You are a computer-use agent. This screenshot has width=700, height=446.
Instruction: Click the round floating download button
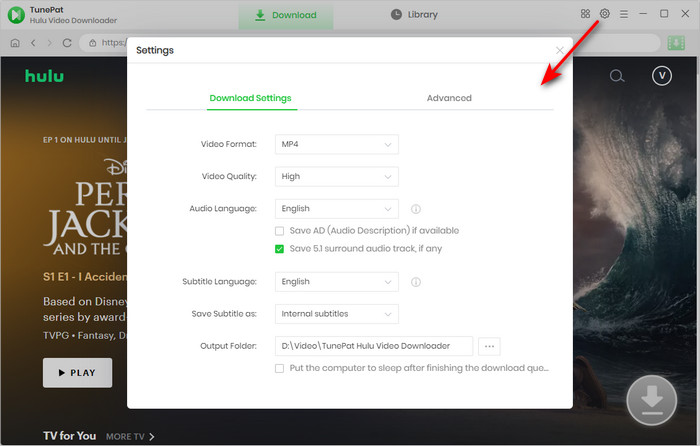(651, 400)
